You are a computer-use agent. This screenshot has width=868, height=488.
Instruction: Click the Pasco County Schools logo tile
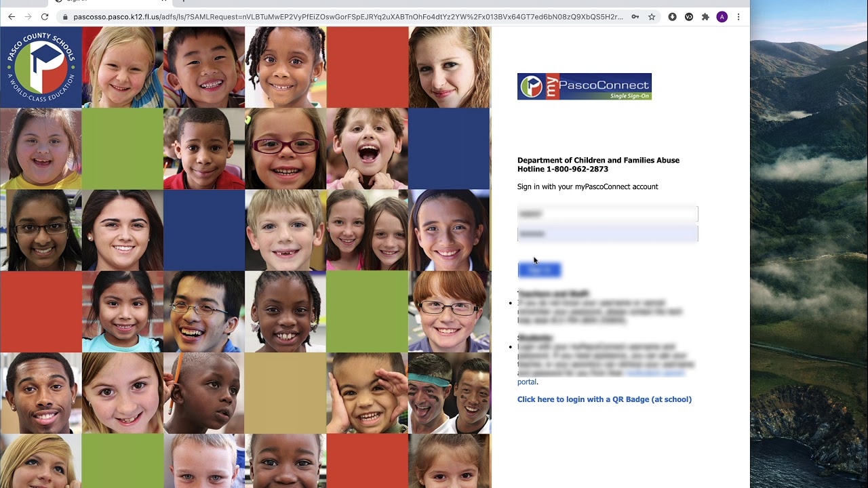41,67
